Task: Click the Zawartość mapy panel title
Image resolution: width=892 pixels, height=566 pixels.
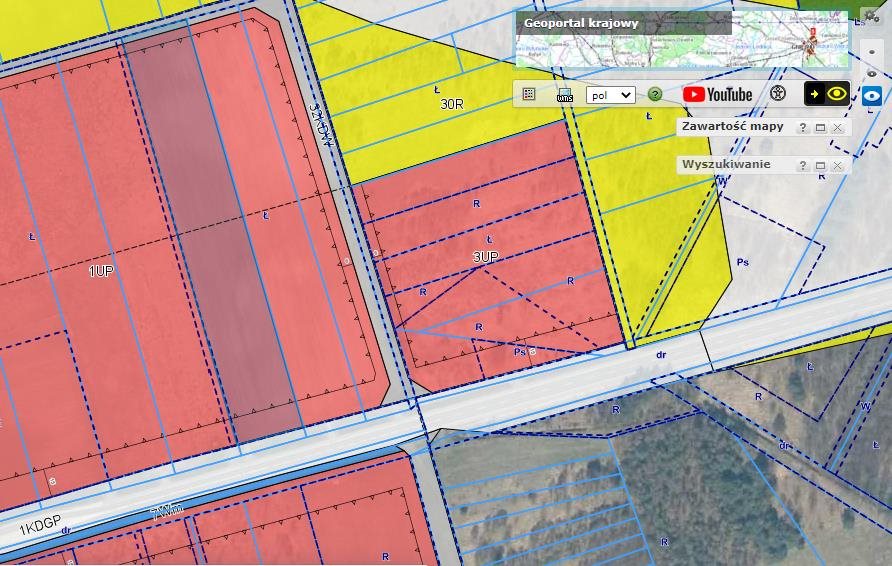Action: pos(732,126)
